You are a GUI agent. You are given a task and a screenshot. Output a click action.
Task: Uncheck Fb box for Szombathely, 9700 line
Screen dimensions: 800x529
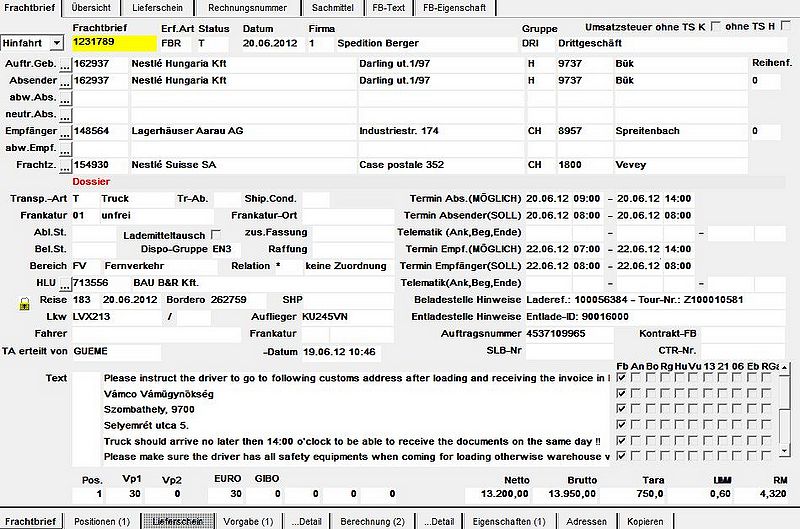click(x=621, y=409)
